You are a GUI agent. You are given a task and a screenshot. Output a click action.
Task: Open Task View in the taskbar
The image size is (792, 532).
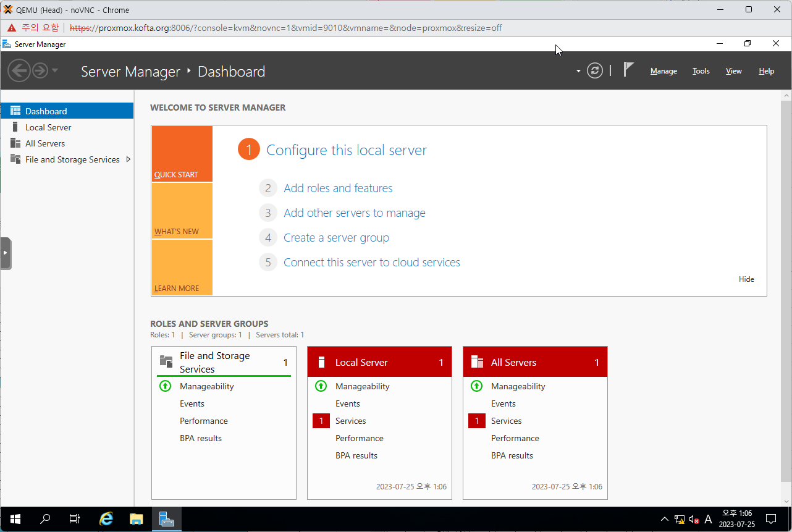(x=75, y=519)
